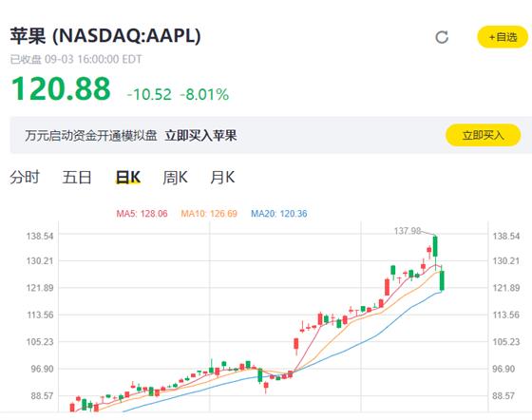
Task: Open the 五日 chart tab
Action: [x=77, y=178]
